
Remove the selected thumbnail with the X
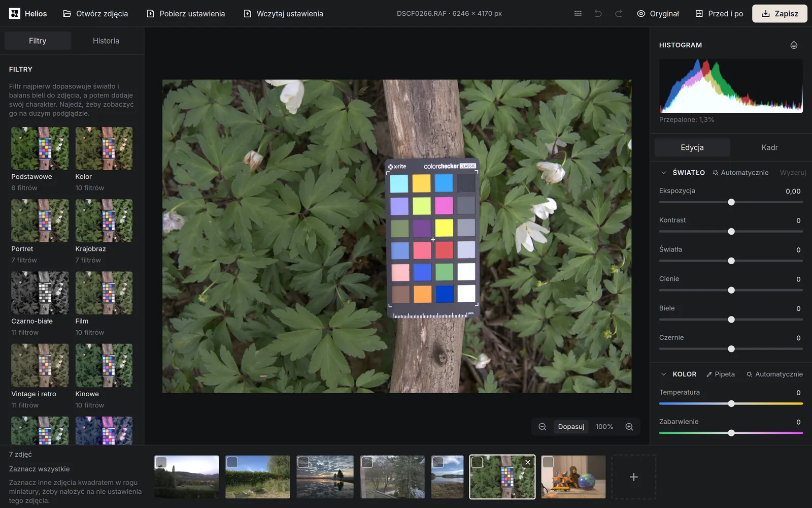point(528,462)
